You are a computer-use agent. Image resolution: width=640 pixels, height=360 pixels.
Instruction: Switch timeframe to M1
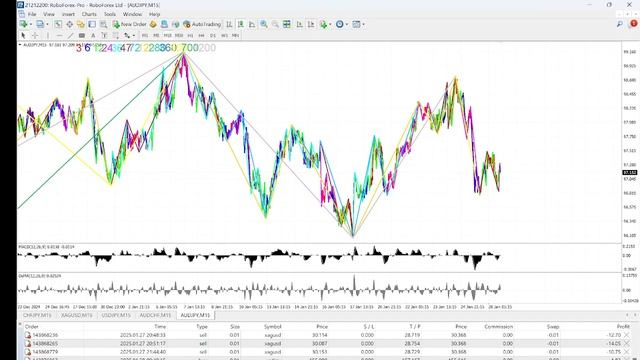[x=145, y=36]
